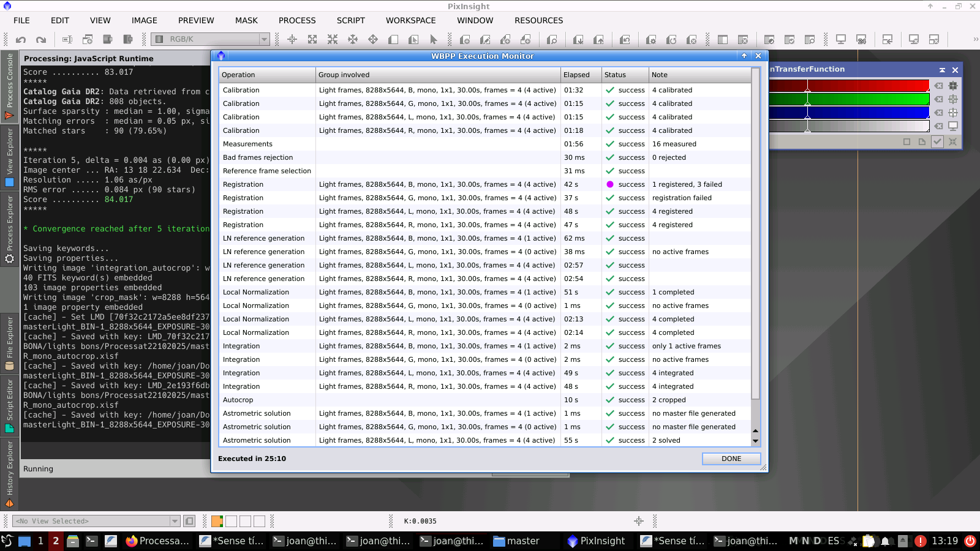Toggle the checkmark button in ScreenTransferFunction
The height and width of the screenshot is (551, 980).
coord(937,141)
